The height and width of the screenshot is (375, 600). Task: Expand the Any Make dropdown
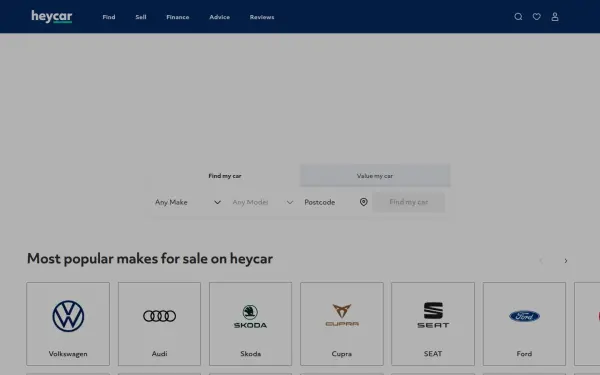tap(188, 202)
